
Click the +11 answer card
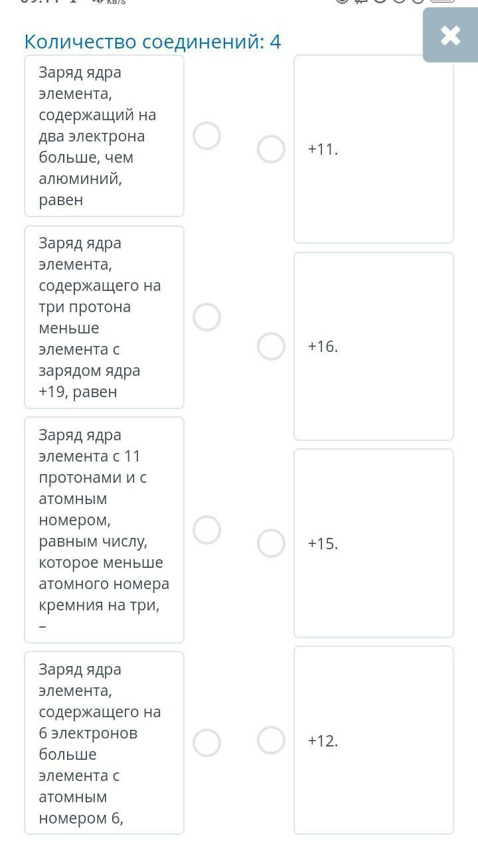(x=374, y=149)
